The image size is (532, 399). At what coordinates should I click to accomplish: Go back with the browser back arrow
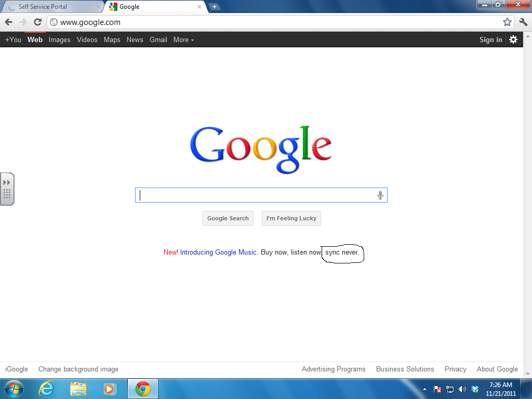pyautogui.click(x=9, y=22)
